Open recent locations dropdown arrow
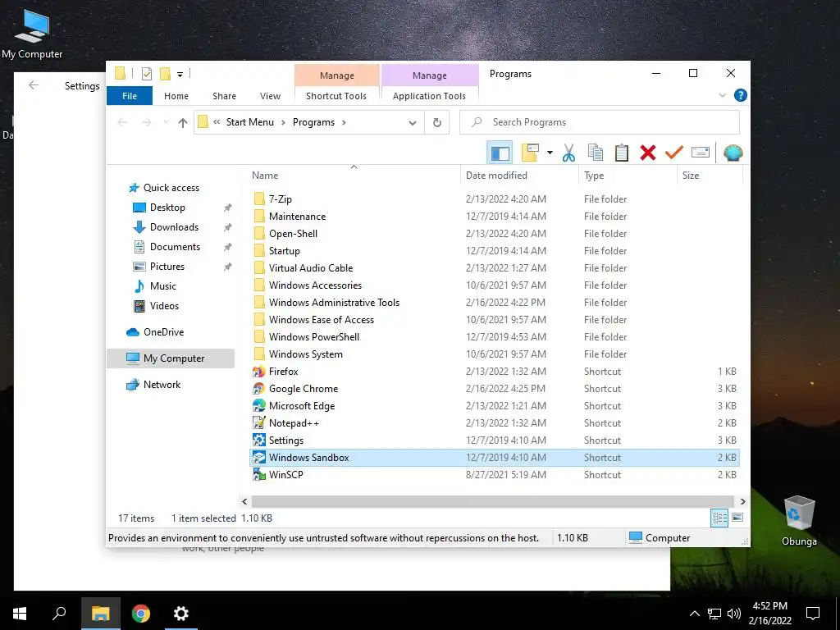Viewport: 840px width, 630px height. point(166,123)
